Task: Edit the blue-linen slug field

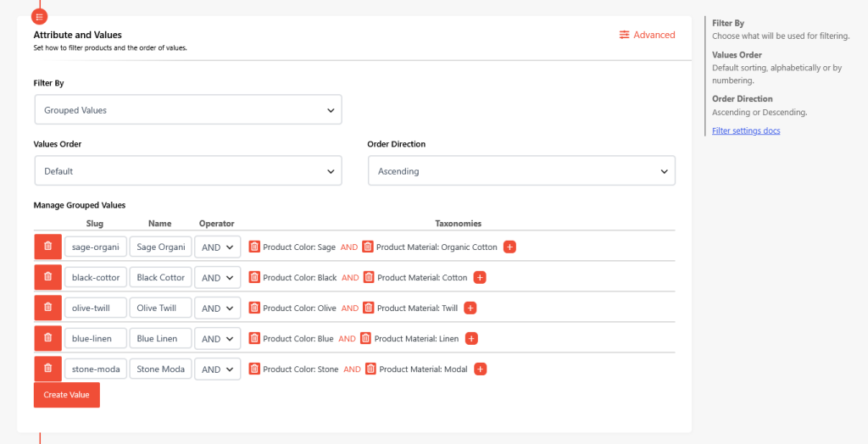Action: [x=96, y=338]
